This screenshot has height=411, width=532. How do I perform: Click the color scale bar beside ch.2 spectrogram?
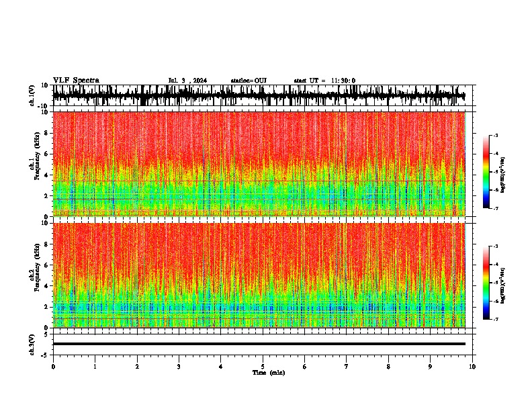pos(486,283)
